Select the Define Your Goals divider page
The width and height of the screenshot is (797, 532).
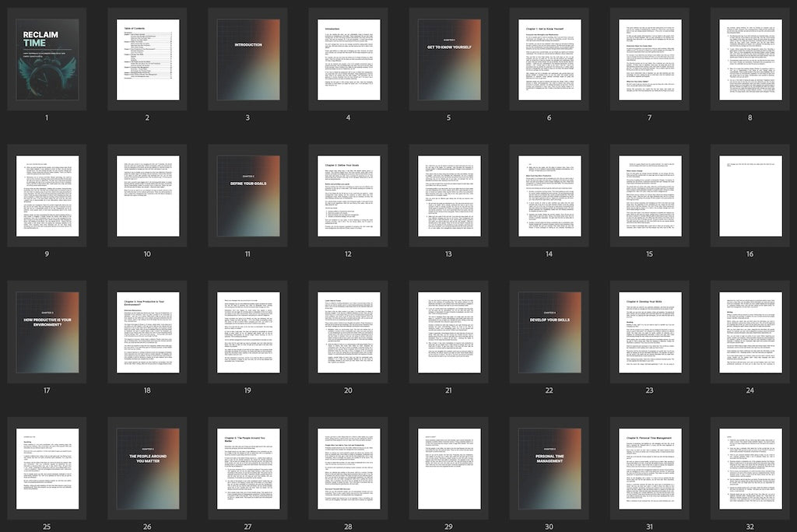[x=248, y=196]
